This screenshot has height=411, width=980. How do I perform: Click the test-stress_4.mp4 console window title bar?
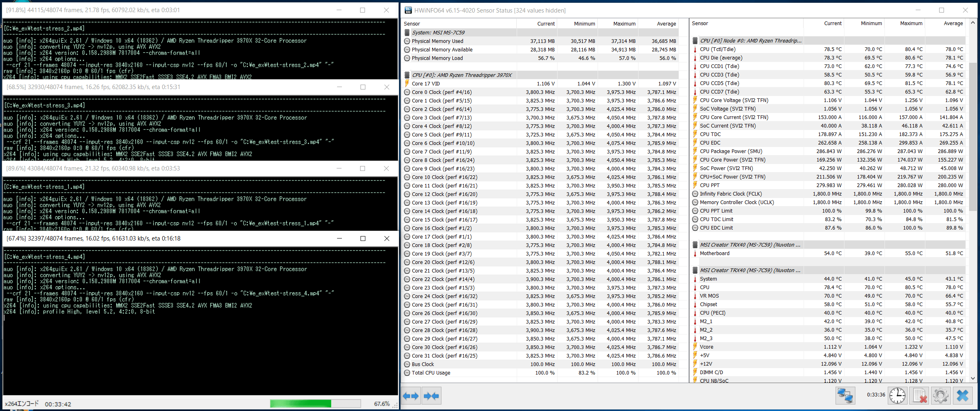coord(162,239)
